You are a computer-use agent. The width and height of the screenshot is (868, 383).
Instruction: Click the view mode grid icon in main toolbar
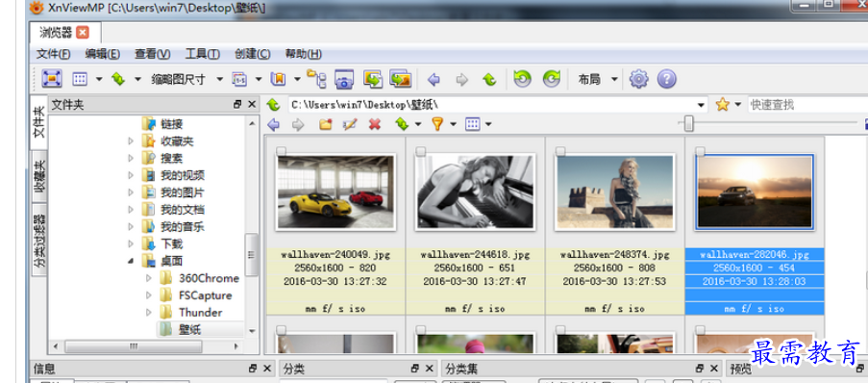pyautogui.click(x=81, y=79)
